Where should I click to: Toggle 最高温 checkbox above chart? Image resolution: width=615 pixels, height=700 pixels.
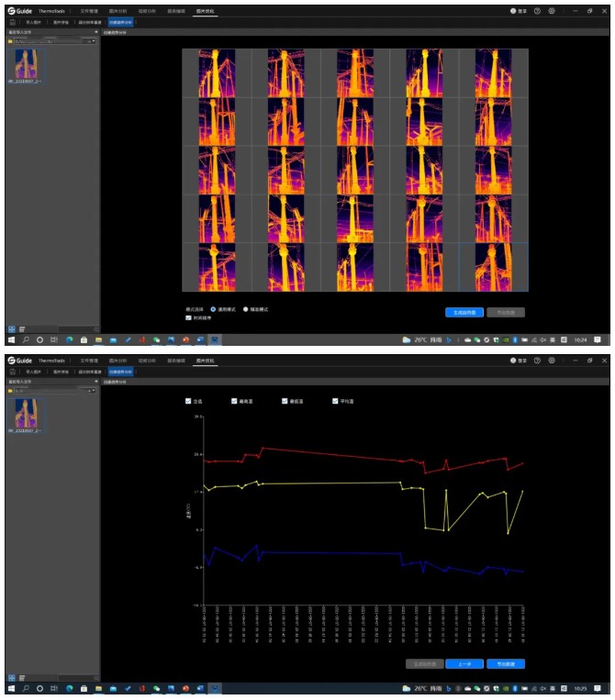click(x=234, y=401)
